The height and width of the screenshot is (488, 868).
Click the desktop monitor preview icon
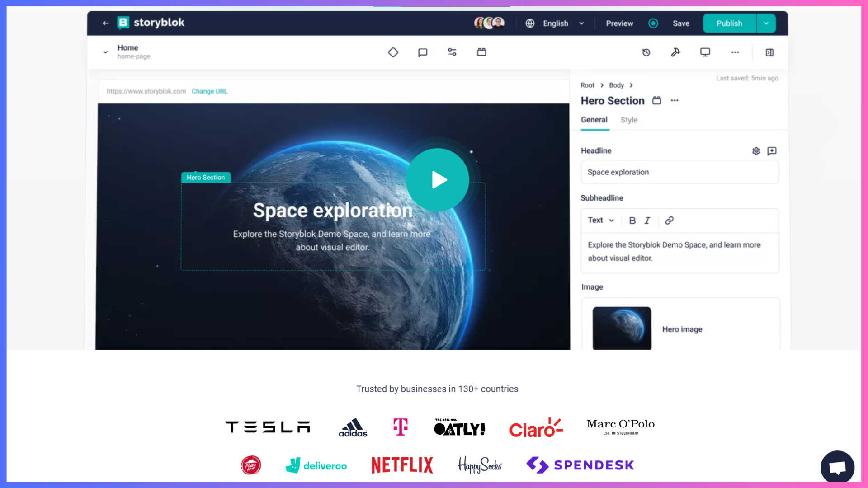(x=705, y=52)
